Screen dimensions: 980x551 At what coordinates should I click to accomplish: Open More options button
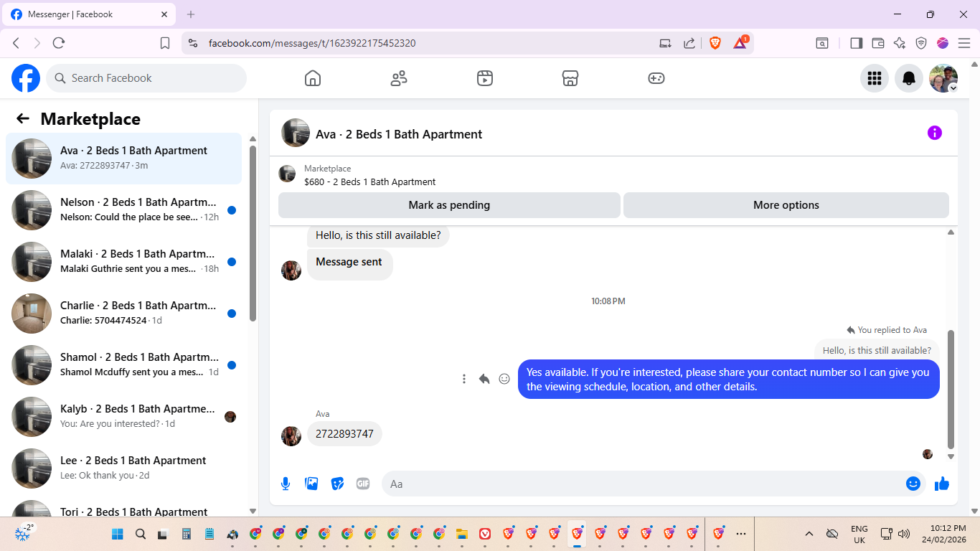click(786, 205)
